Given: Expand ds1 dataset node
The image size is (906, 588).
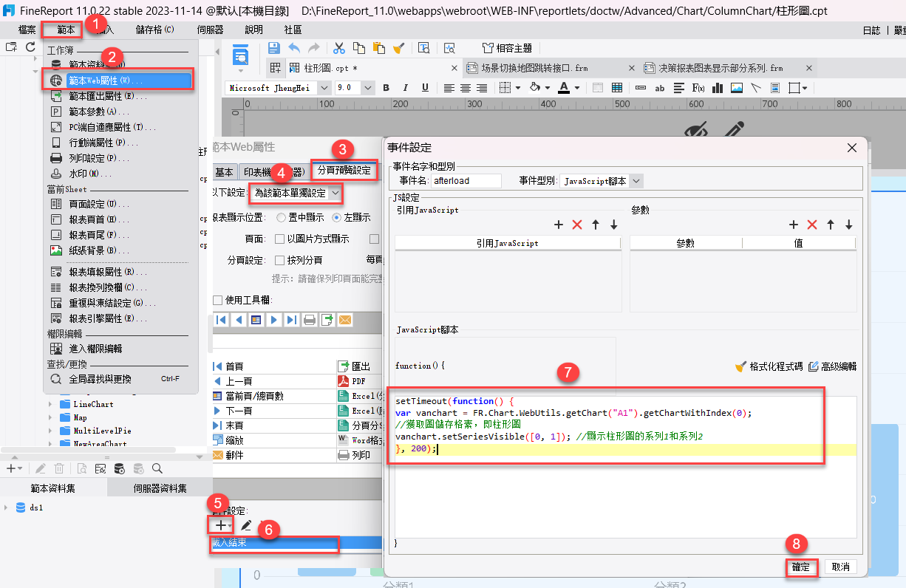Looking at the screenshot, I should tap(6, 507).
